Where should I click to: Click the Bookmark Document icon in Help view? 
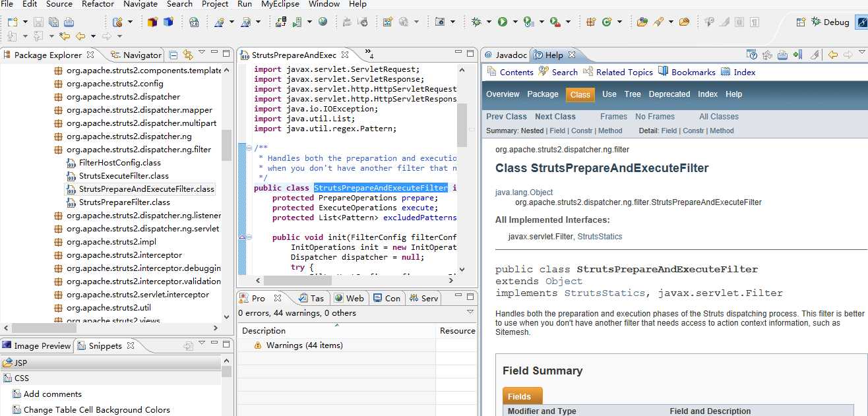pos(797,55)
